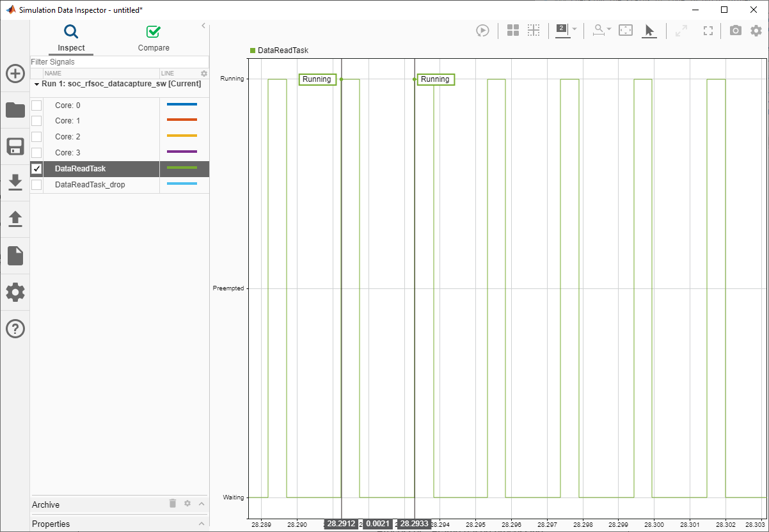769x532 pixels.
Task: Select the arrow pointer mode tool
Action: [x=649, y=30]
